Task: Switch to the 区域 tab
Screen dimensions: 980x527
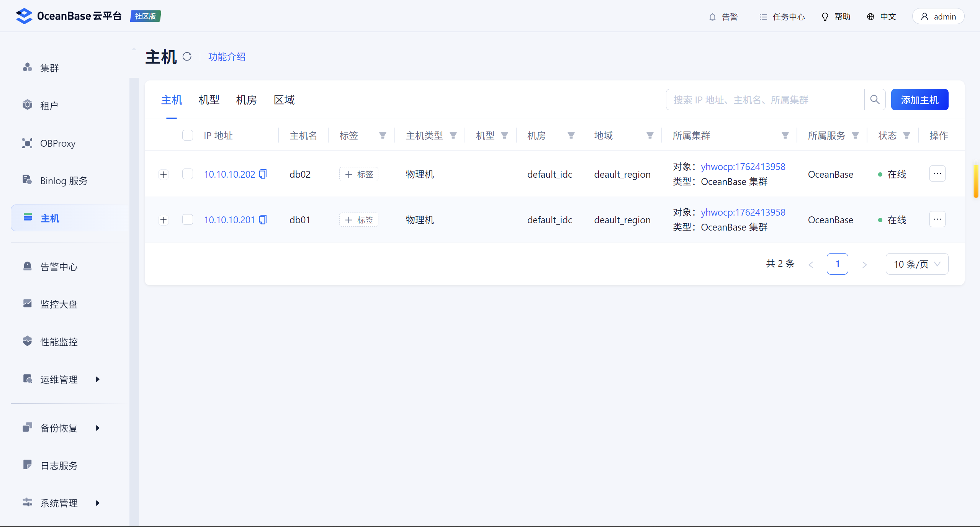Action: click(x=284, y=100)
